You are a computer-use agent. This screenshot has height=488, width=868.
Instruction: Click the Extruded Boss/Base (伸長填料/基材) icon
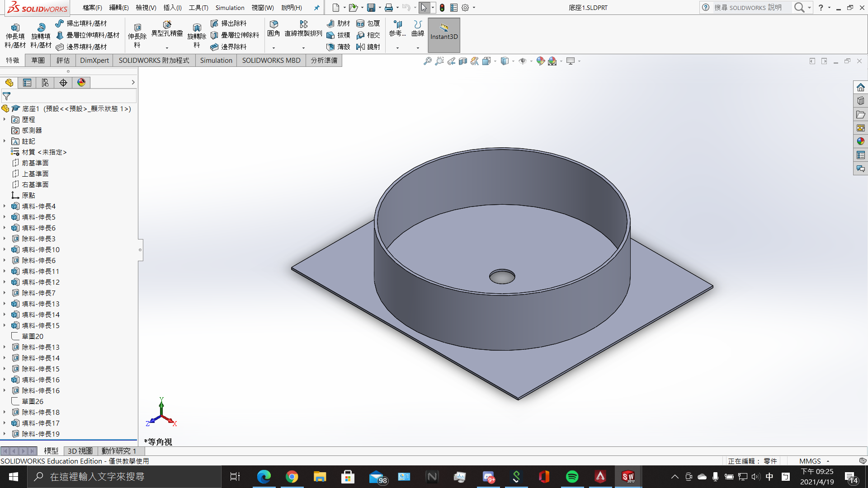15,28
